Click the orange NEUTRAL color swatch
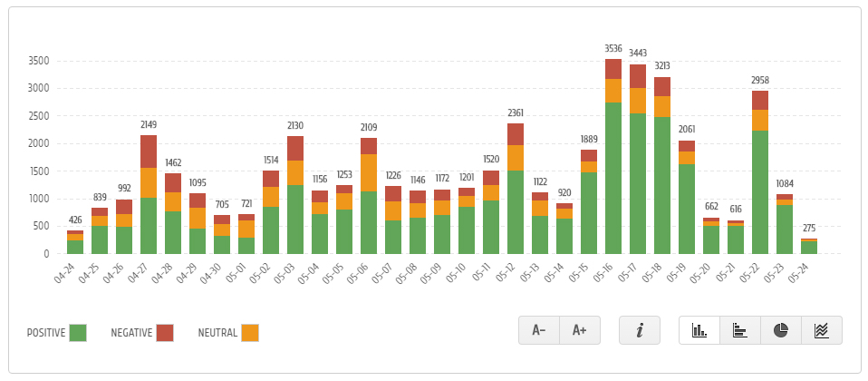The image size is (868, 381). [x=250, y=333]
